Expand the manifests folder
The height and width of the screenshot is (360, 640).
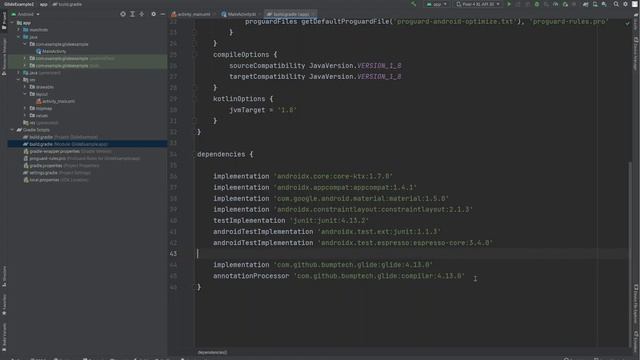[19, 30]
